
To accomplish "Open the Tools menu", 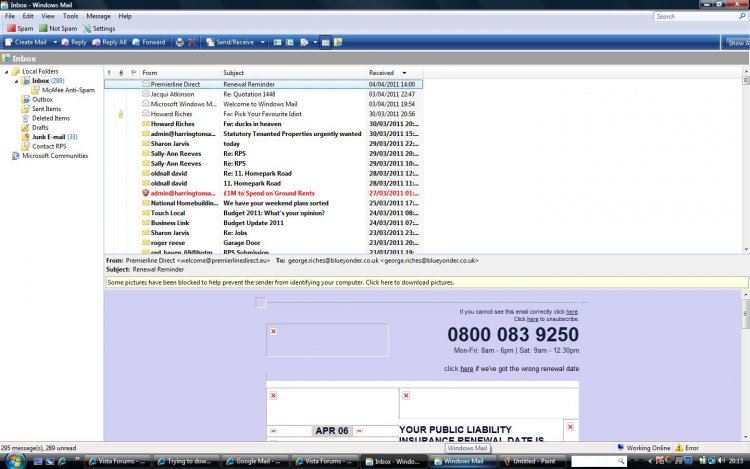I will coord(70,16).
